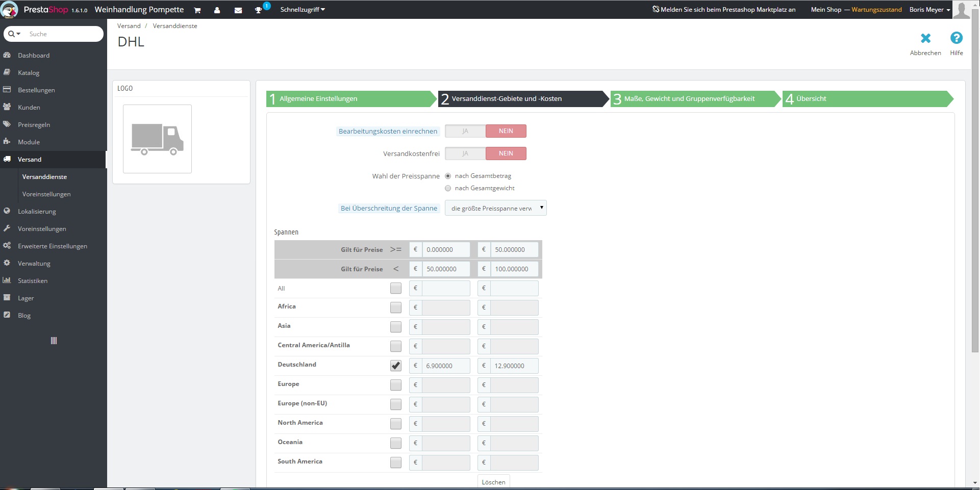The height and width of the screenshot is (490, 980).
Task: Click the Lokalisierung globe icon
Action: click(x=7, y=211)
